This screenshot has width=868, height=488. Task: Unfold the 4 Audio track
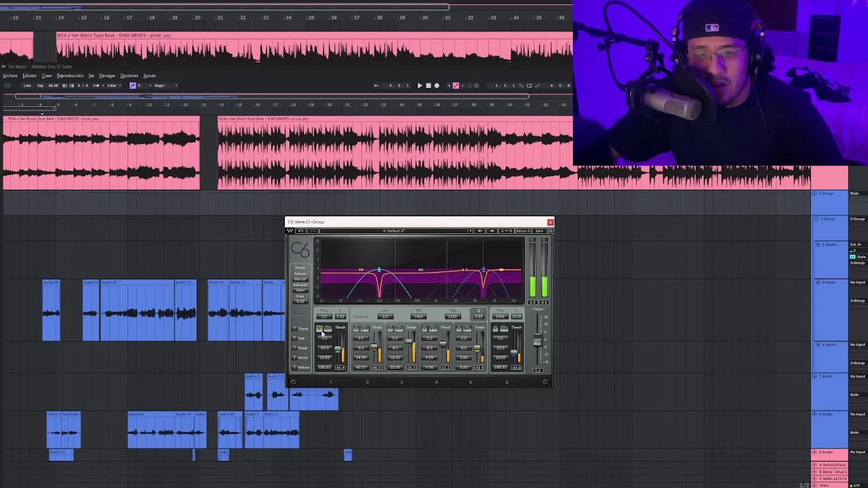(818, 245)
